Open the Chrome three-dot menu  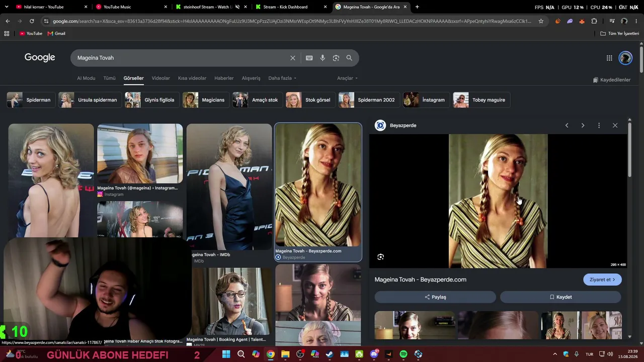point(636,21)
